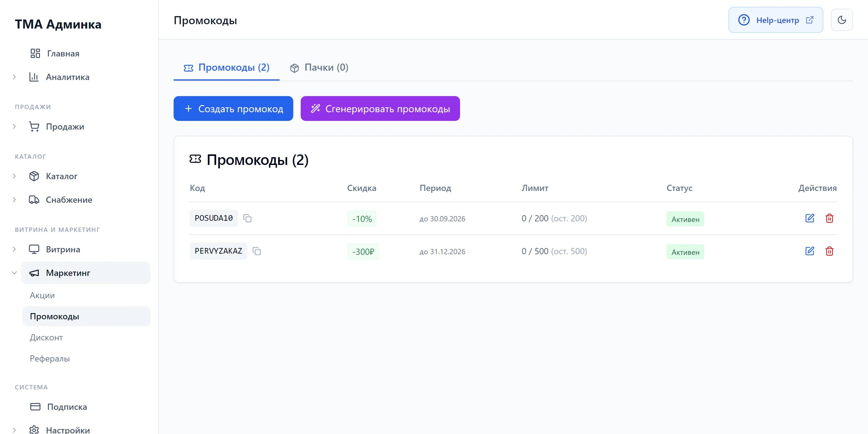Open Рефералы submenu item
868x434 pixels.
[50, 359]
